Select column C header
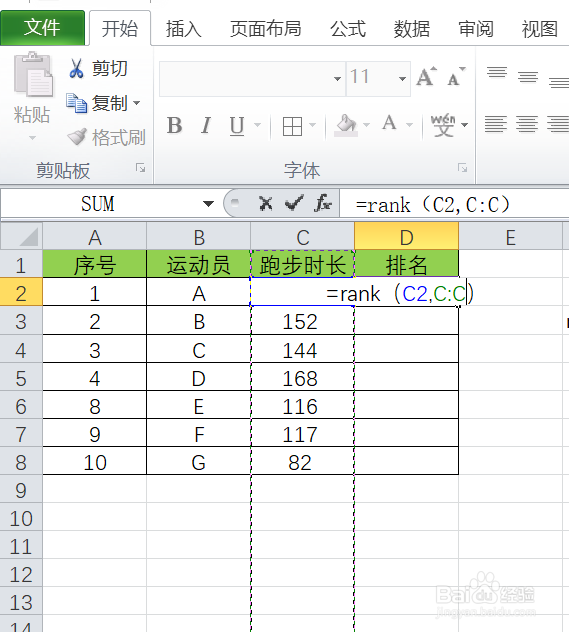Screen dimensions: 569x632 [303, 237]
